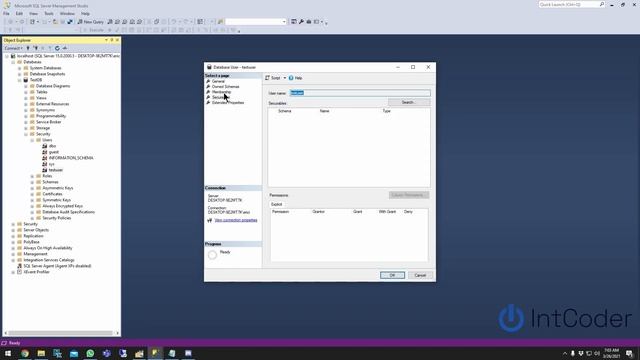Viewport: 640px width, 360px height.
Task: Open the Extended Properties page
Action: 228,102
